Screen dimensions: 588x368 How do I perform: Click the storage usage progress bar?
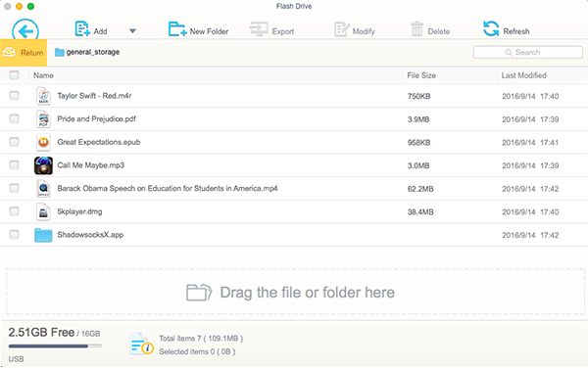[x=55, y=346]
